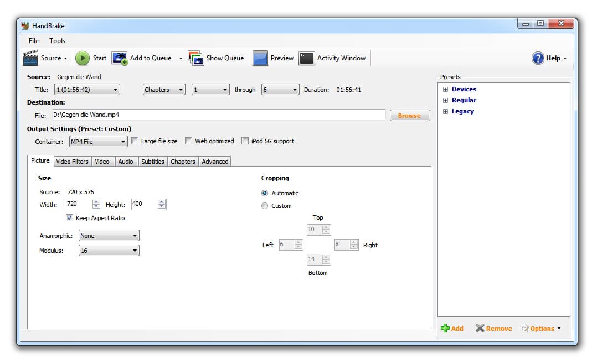Image resolution: width=592 pixels, height=364 pixels.
Task: Click Show Queue label
Action: (225, 58)
